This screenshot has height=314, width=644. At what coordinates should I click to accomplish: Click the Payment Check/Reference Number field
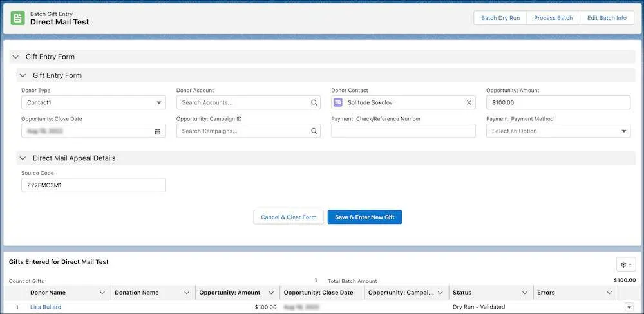403,131
